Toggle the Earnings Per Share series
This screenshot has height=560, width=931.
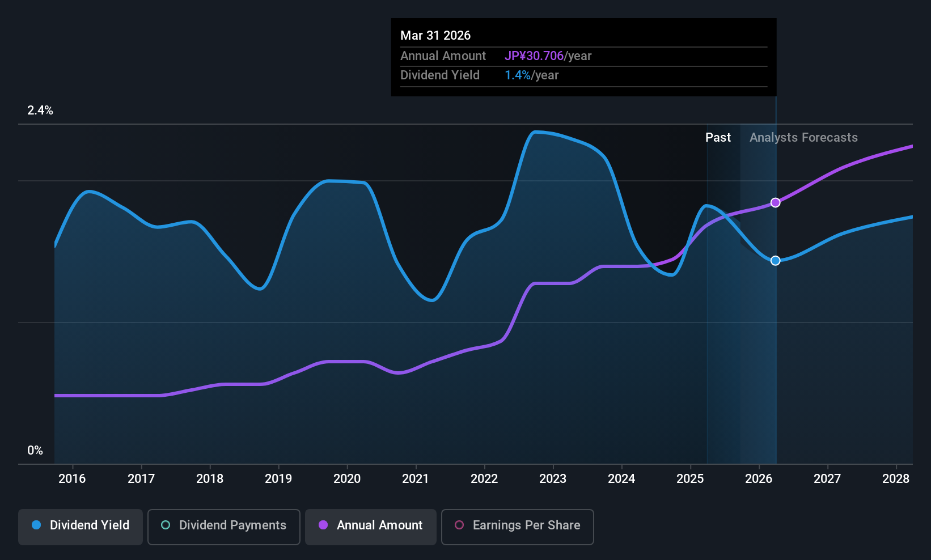[x=518, y=527]
